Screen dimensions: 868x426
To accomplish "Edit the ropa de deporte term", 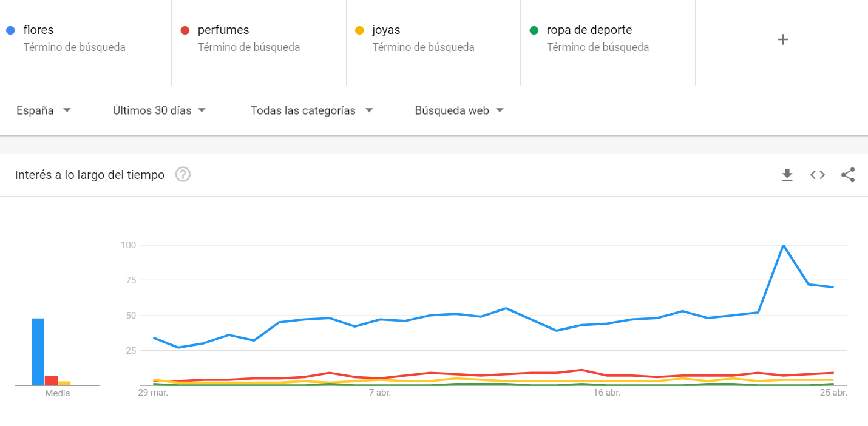I will (608, 39).
